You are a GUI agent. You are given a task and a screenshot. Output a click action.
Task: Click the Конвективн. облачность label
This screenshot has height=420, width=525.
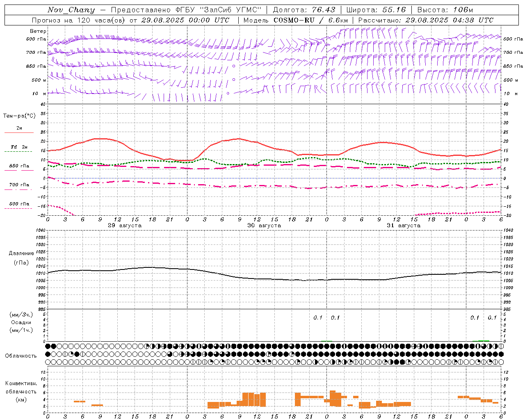point(21,387)
